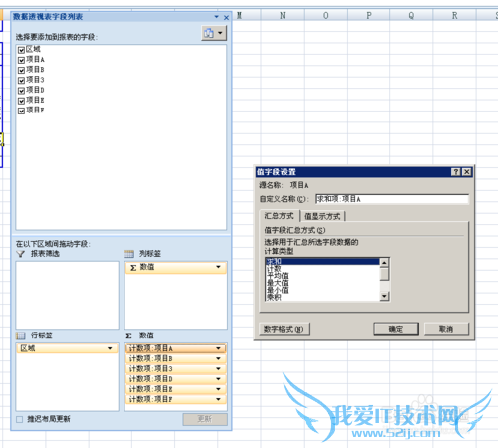Select column Q header
Screen dimensions: 498x448
tap(411, 15)
